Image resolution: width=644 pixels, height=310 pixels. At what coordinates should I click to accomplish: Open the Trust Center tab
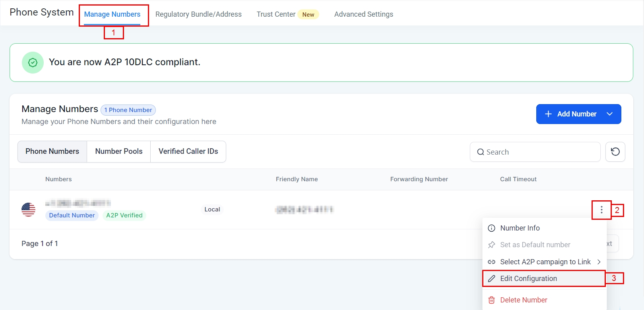point(276,14)
